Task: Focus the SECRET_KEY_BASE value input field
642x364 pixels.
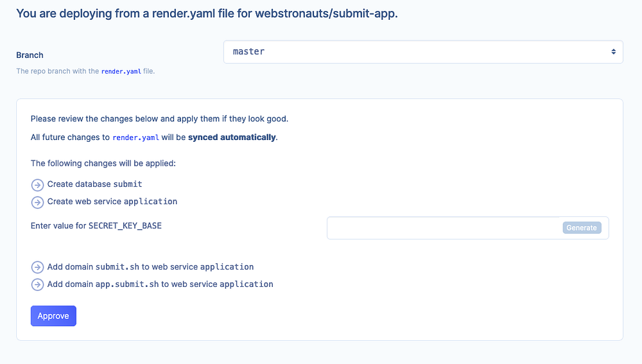Action: click(444, 228)
